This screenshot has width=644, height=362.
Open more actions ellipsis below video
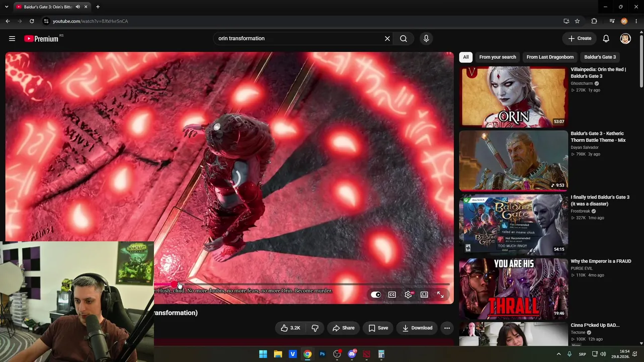point(447,328)
